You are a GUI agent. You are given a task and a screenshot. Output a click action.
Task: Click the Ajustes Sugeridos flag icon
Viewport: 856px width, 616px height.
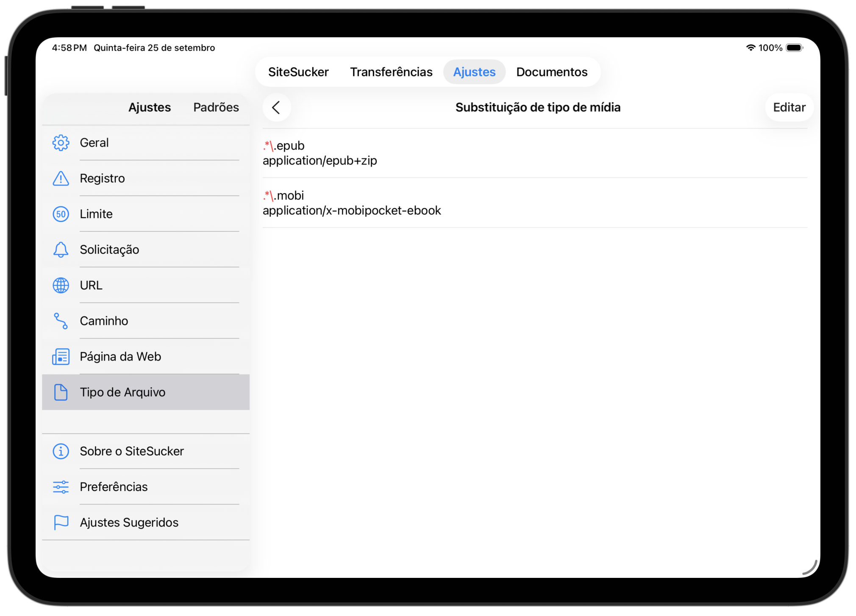point(61,522)
